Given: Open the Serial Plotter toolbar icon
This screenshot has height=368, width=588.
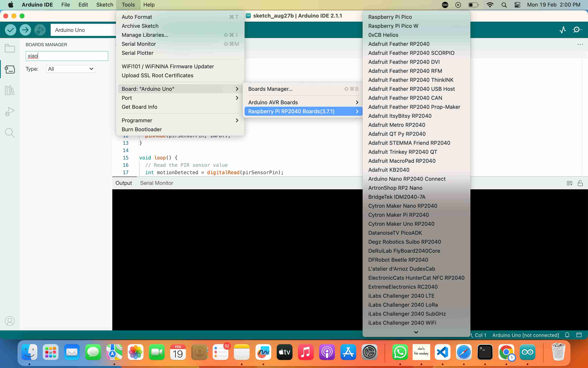Looking at the screenshot, I should 562,30.
